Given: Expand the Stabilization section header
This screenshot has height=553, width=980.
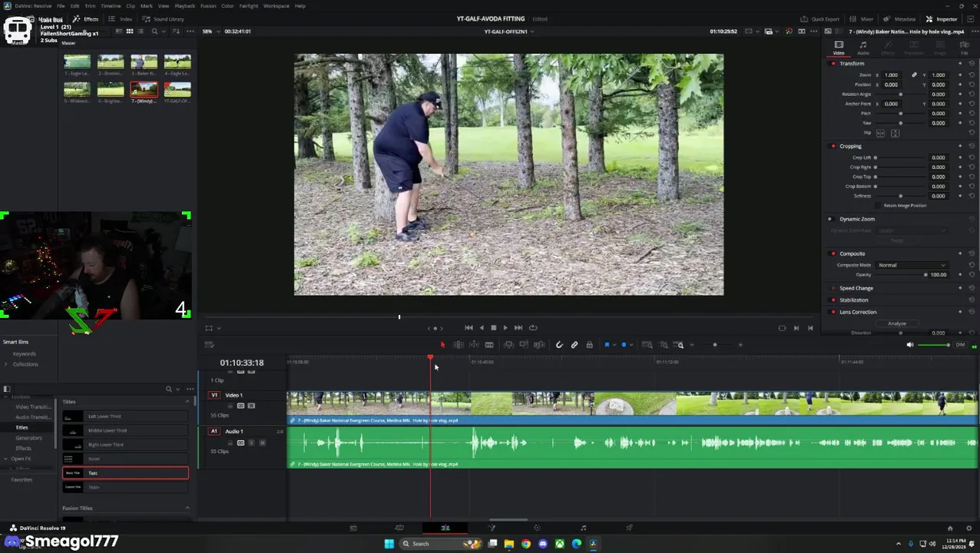Looking at the screenshot, I should (854, 300).
